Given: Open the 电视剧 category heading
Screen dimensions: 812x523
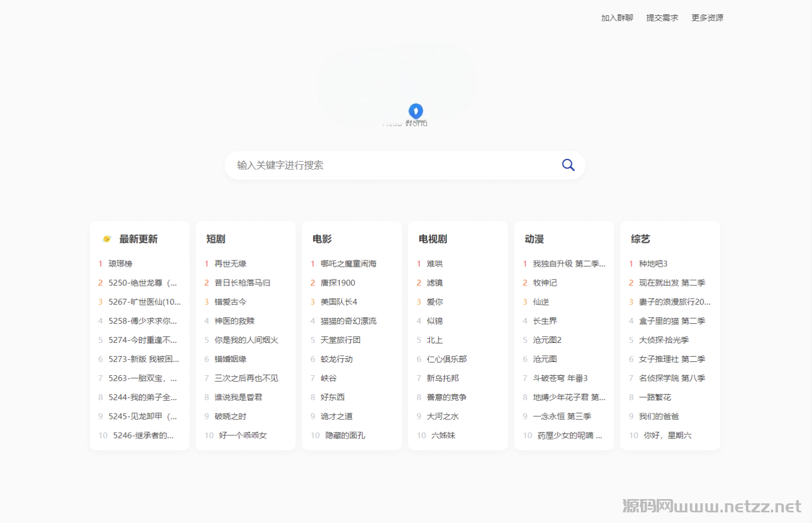Looking at the screenshot, I should [433, 239].
